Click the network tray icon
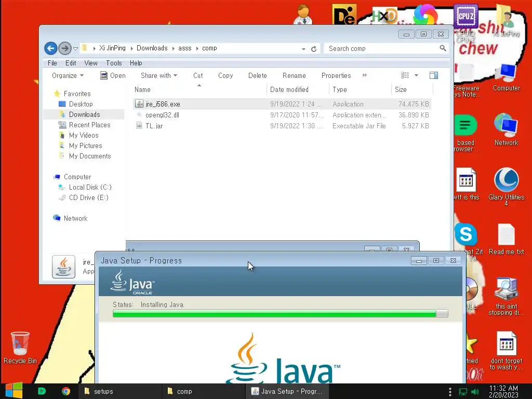The image size is (532, 399). pyautogui.click(x=463, y=392)
